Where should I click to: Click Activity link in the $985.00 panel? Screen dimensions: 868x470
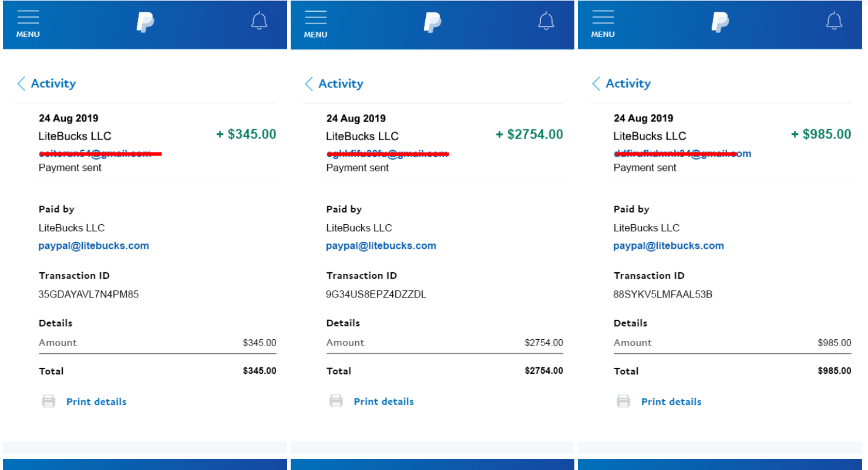(628, 84)
